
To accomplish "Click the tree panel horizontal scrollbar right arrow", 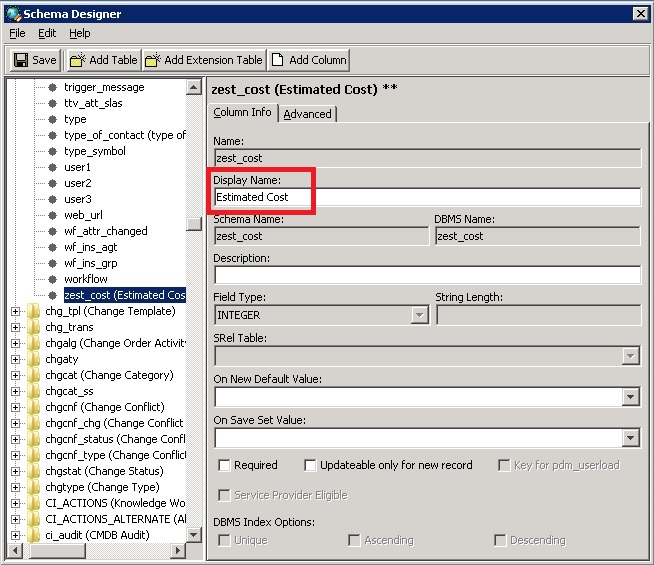I will pos(179,551).
